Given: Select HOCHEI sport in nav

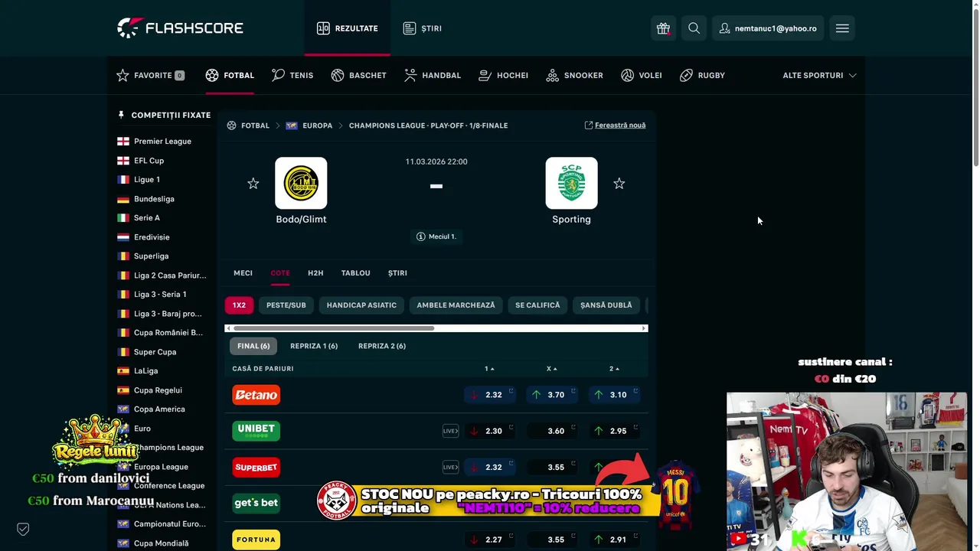Looking at the screenshot, I should [x=503, y=75].
